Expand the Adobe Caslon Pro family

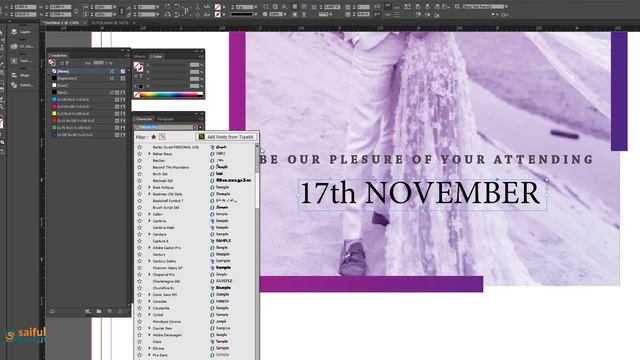[149, 248]
